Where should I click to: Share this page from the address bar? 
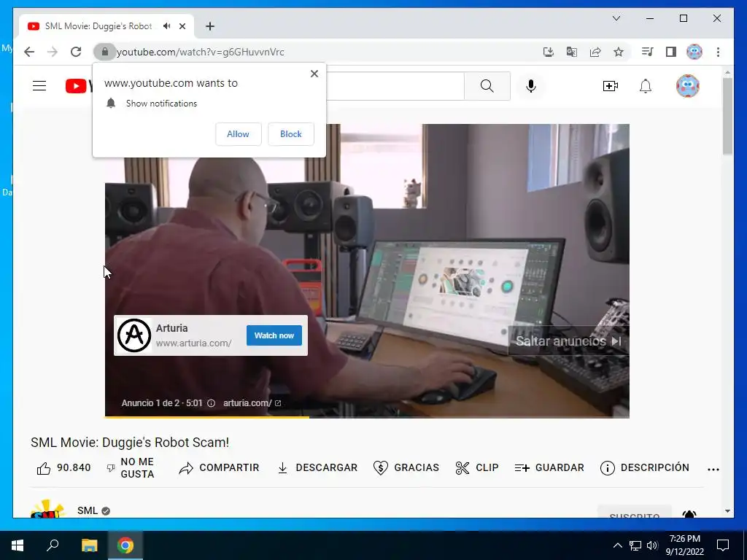595,52
